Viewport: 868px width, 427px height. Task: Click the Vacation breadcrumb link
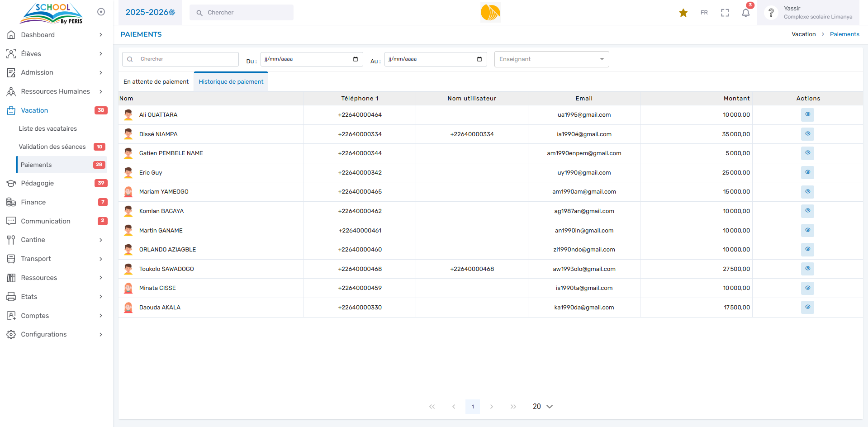click(x=803, y=34)
